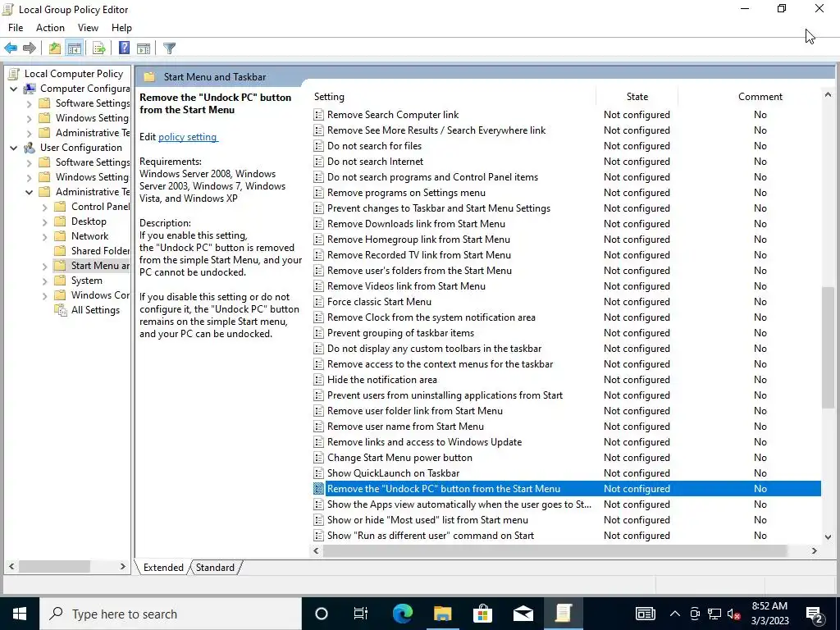Open the File menu
Screen dimensions: 840x630
(x=16, y=28)
